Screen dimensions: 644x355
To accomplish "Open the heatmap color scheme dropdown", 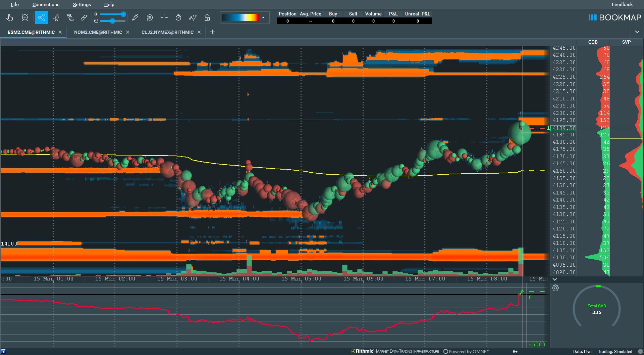I will pyautogui.click(x=263, y=17).
